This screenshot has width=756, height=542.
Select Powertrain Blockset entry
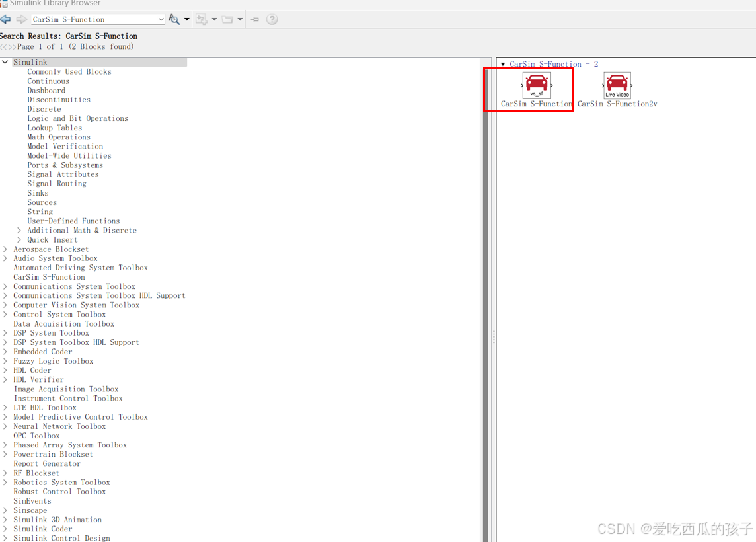click(x=53, y=454)
